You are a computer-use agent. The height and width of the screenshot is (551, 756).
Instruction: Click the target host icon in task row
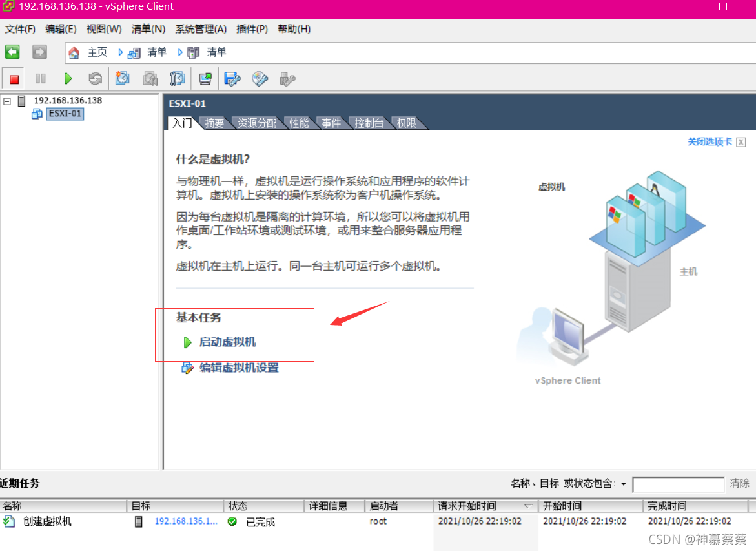click(139, 521)
